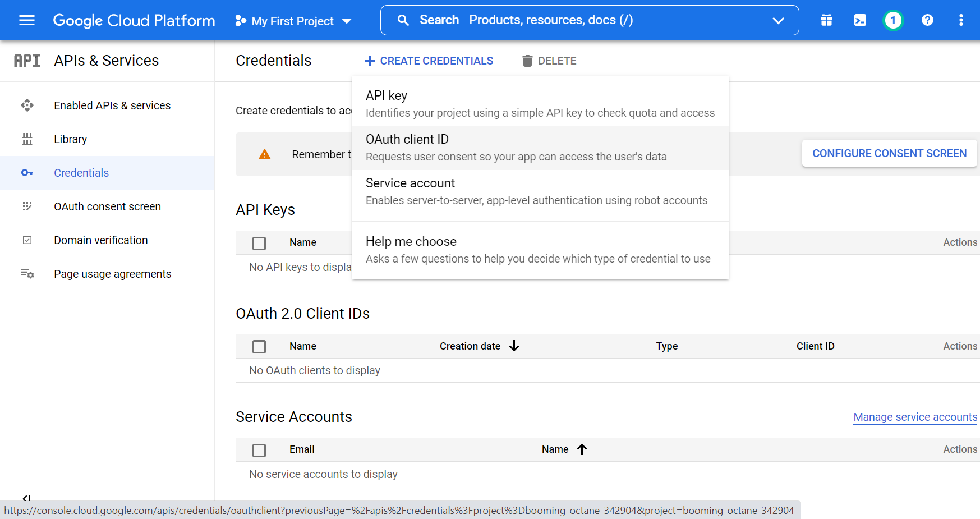Open the Manage service accounts link
The height and width of the screenshot is (519, 980).
tap(915, 417)
